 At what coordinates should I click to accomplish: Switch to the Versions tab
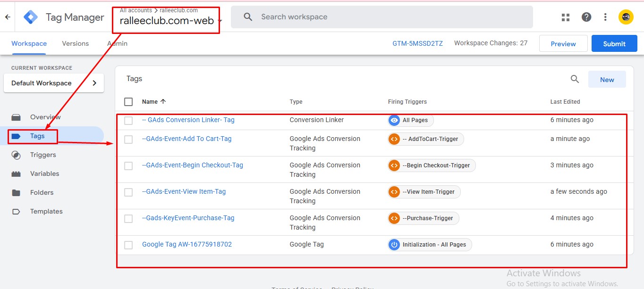click(x=75, y=43)
